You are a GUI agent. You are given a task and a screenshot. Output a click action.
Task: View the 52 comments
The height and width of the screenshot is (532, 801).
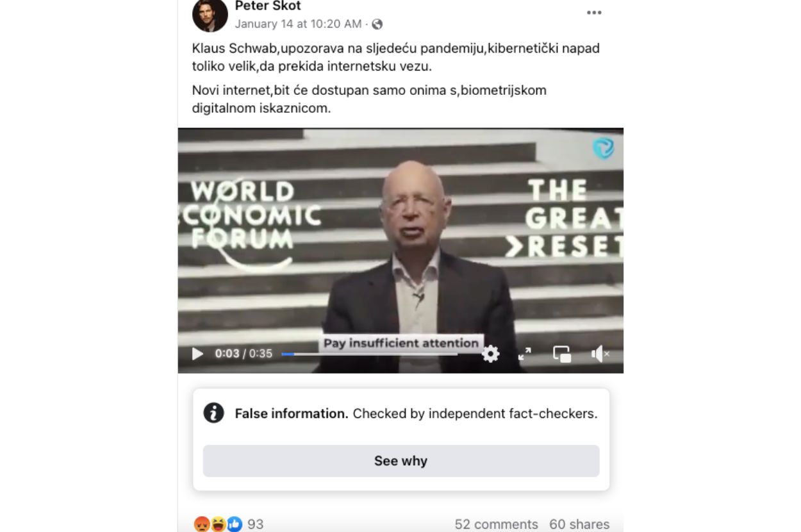(497, 524)
